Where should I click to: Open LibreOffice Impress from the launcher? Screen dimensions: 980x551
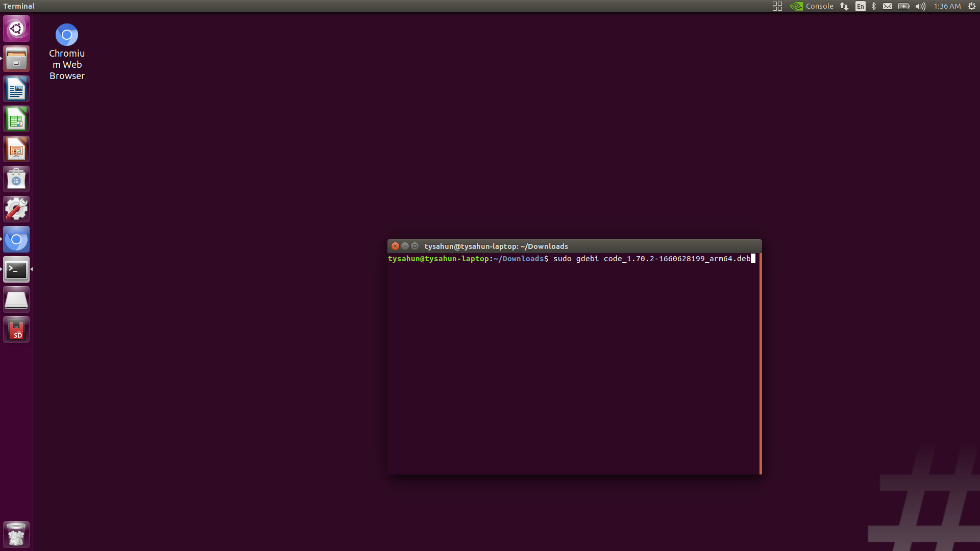tap(16, 148)
